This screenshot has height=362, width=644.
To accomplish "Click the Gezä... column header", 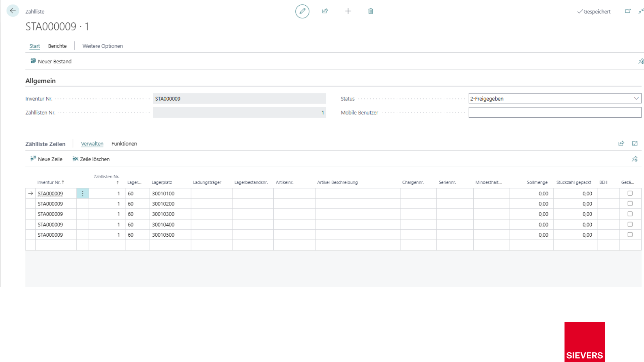I will [628, 182].
